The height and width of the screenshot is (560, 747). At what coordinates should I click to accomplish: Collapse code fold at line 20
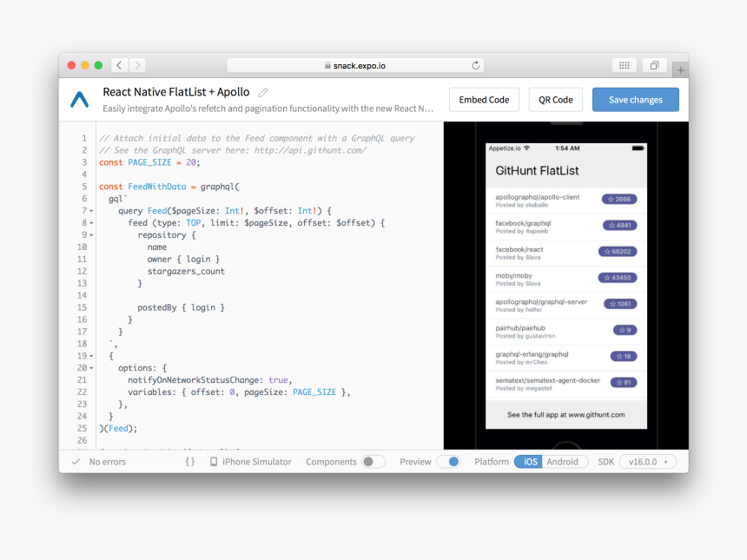91,368
